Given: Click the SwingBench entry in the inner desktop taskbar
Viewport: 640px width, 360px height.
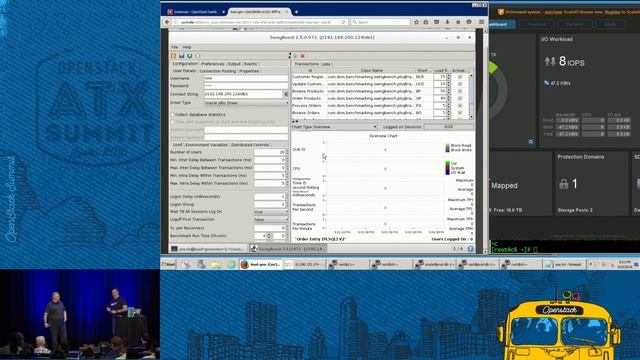Looking at the screenshot, I should 287,249.
